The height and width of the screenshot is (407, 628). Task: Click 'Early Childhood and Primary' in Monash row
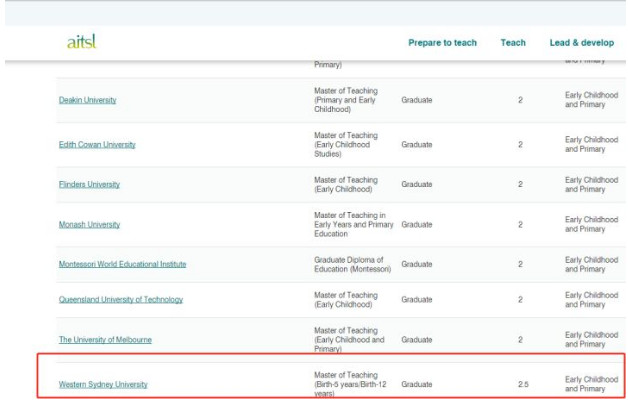592,224
